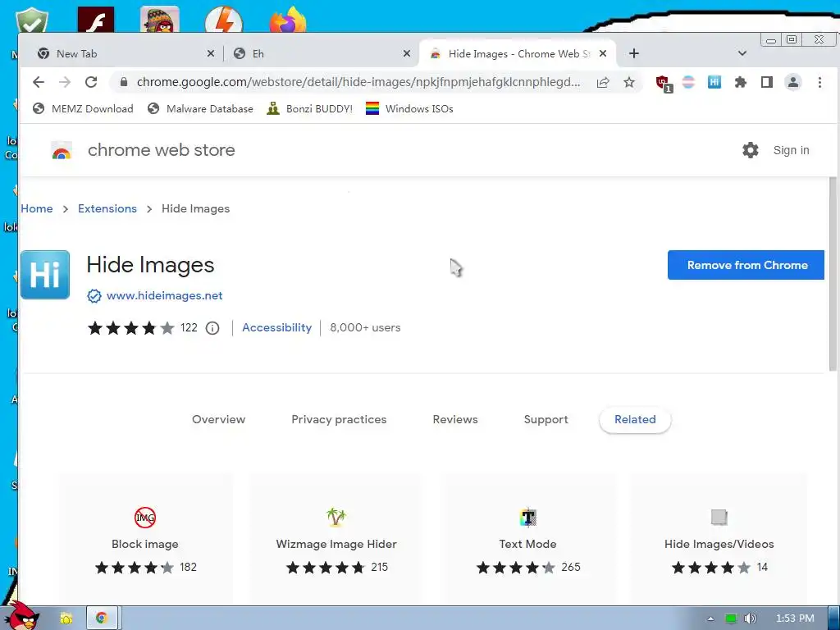
Task: Open the Windows ISOs bookmark
Action: [x=409, y=109]
